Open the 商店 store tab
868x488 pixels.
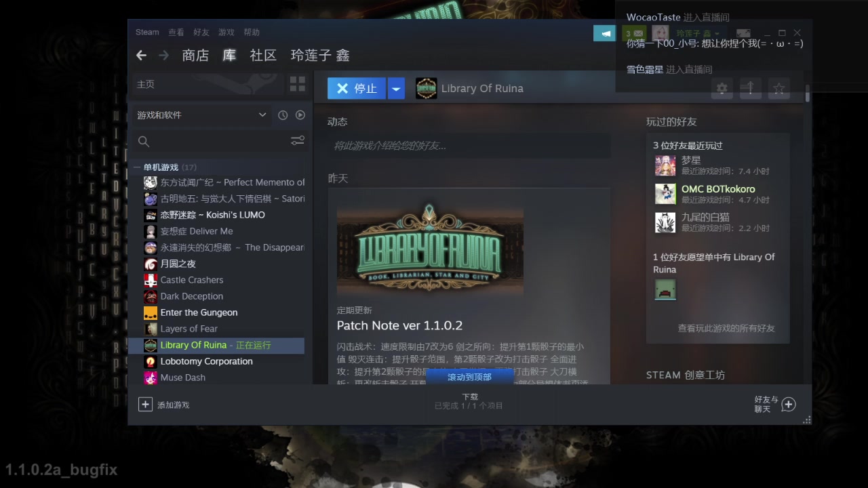195,56
